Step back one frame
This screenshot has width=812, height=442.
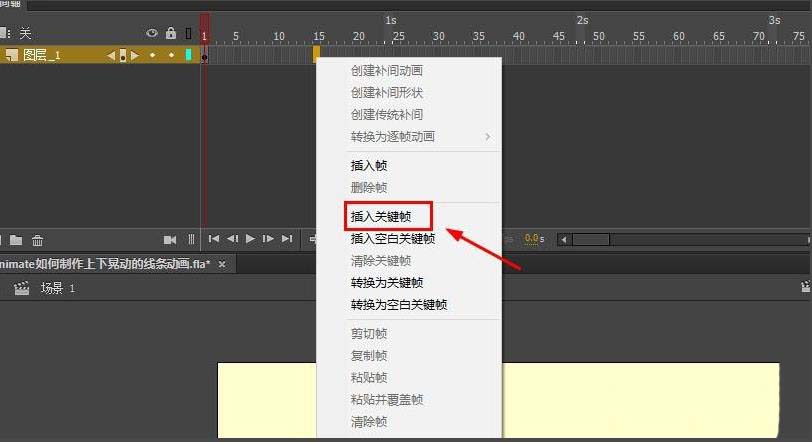point(232,239)
